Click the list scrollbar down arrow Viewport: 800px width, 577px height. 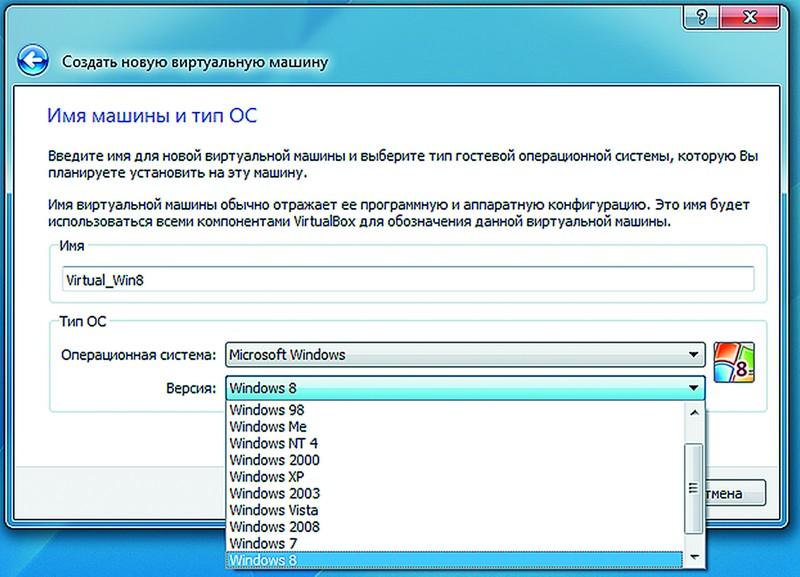pyautogui.click(x=694, y=557)
